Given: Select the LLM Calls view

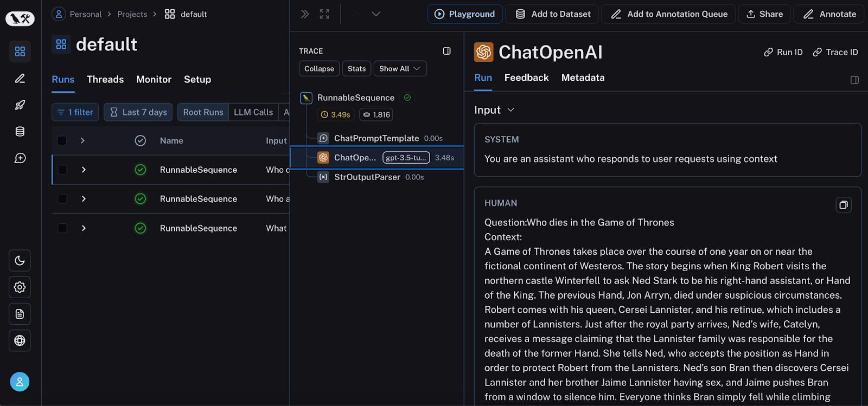Looking at the screenshot, I should pyautogui.click(x=253, y=112).
